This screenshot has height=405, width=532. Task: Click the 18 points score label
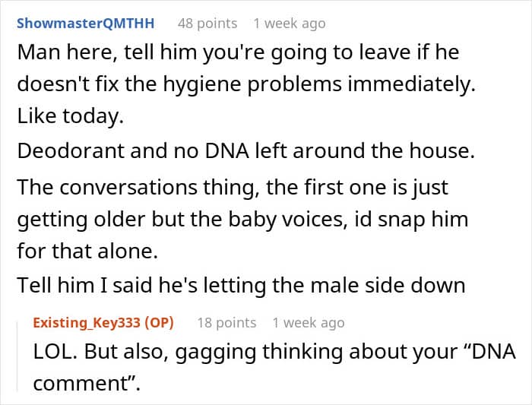pos(226,323)
